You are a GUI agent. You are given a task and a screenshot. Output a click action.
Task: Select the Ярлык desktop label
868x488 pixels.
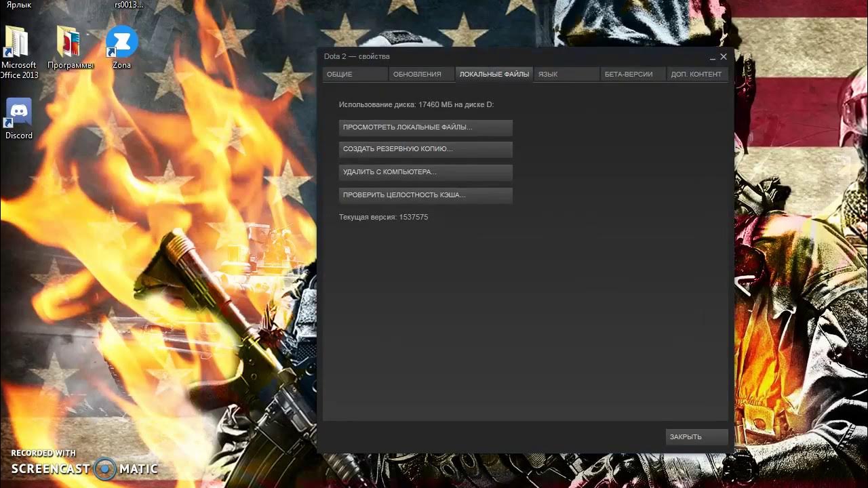coord(19,5)
